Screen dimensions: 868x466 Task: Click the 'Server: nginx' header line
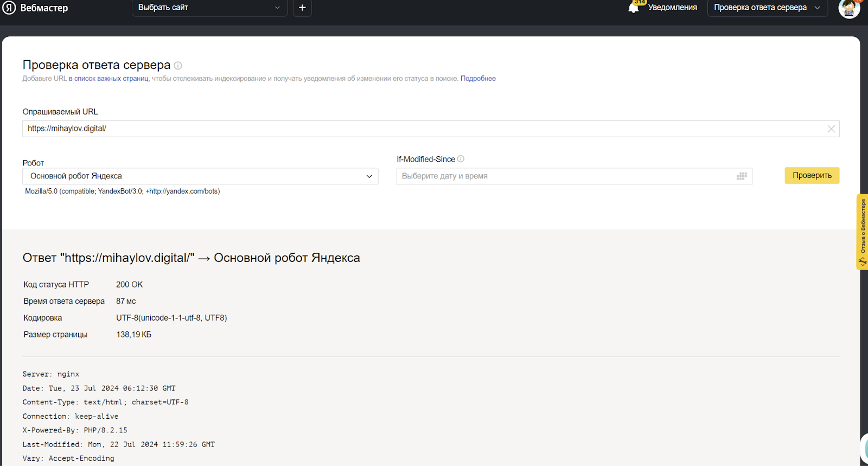click(x=51, y=374)
